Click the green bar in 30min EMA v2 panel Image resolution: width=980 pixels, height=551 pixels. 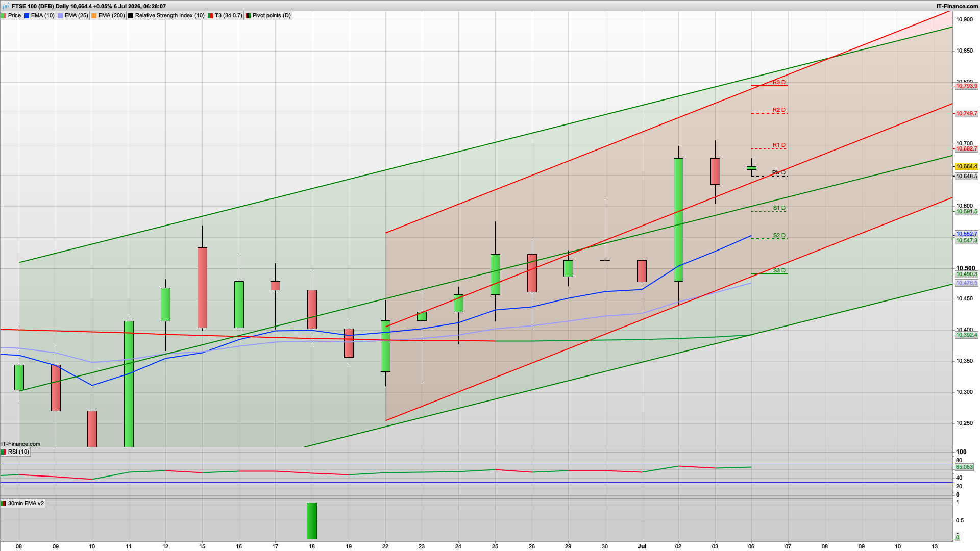click(312, 521)
